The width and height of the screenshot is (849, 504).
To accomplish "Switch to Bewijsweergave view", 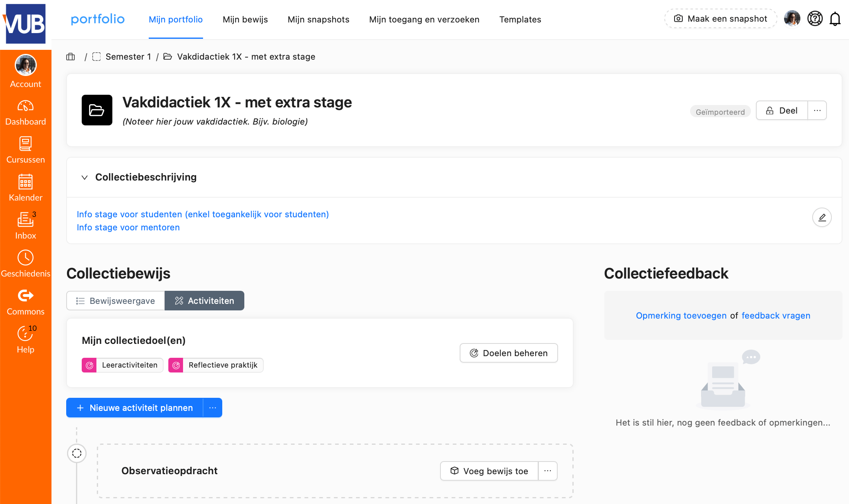I will pyautogui.click(x=116, y=301).
